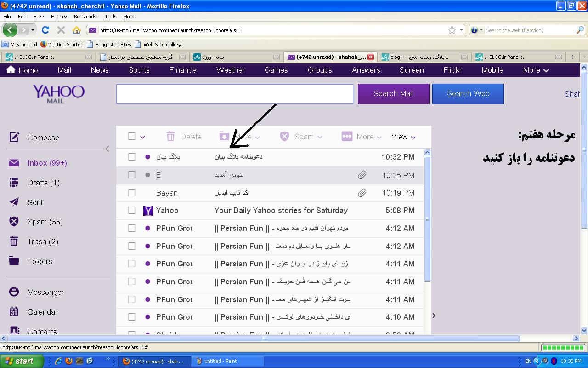Click the Folders icon in sidebar

pos(14,261)
